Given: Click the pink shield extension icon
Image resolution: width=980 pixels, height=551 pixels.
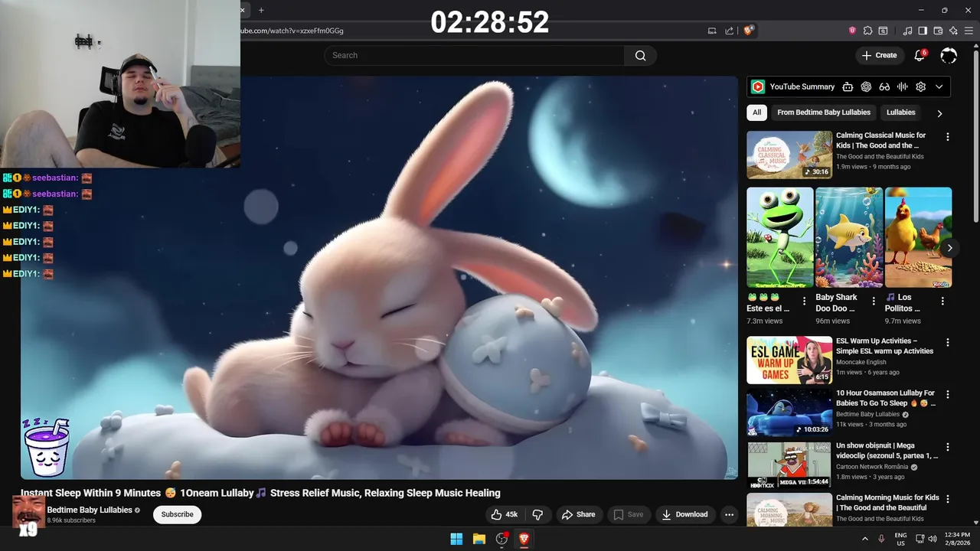Looking at the screenshot, I should (852, 31).
